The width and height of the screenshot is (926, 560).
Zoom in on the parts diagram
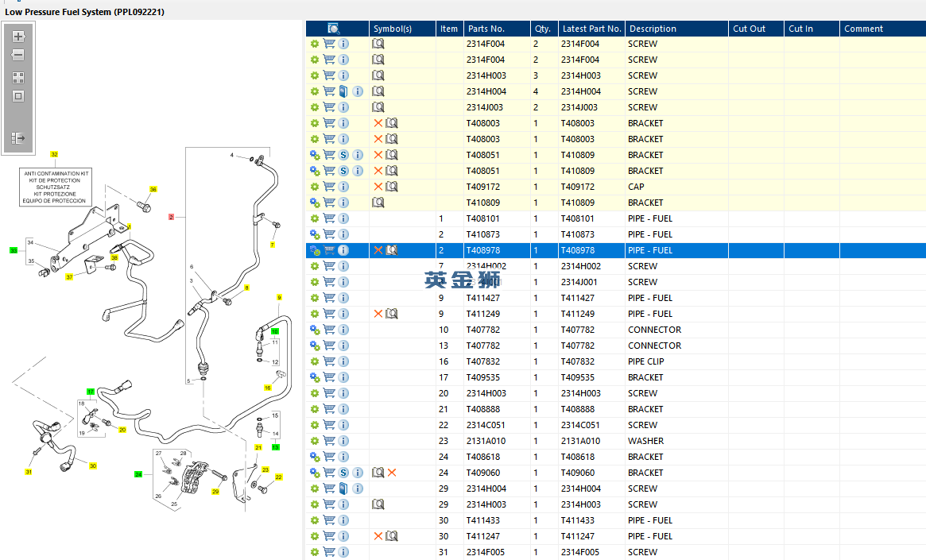18,37
